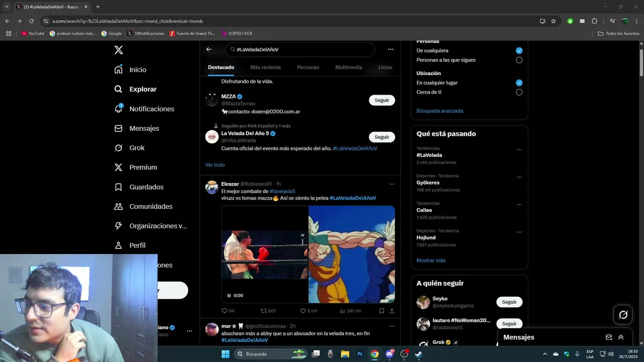Share Eleazar's post
Image resolution: width=644 pixels, height=362 pixels.
[392, 311]
